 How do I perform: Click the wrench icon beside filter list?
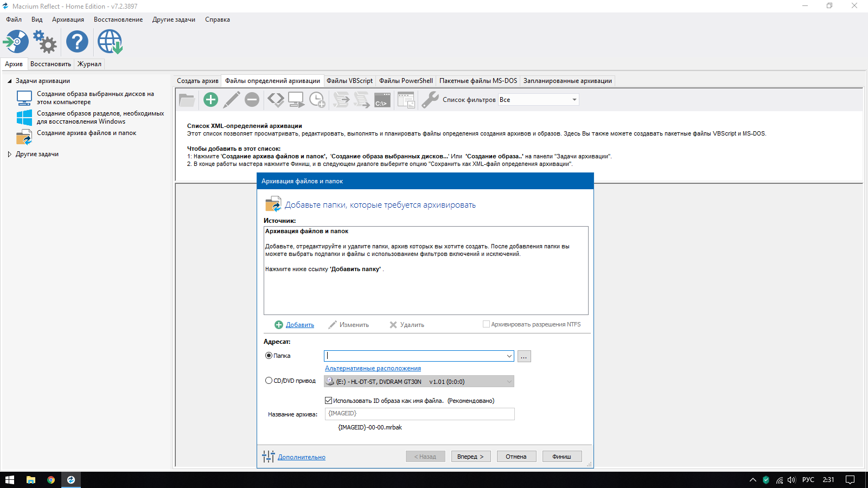(430, 100)
